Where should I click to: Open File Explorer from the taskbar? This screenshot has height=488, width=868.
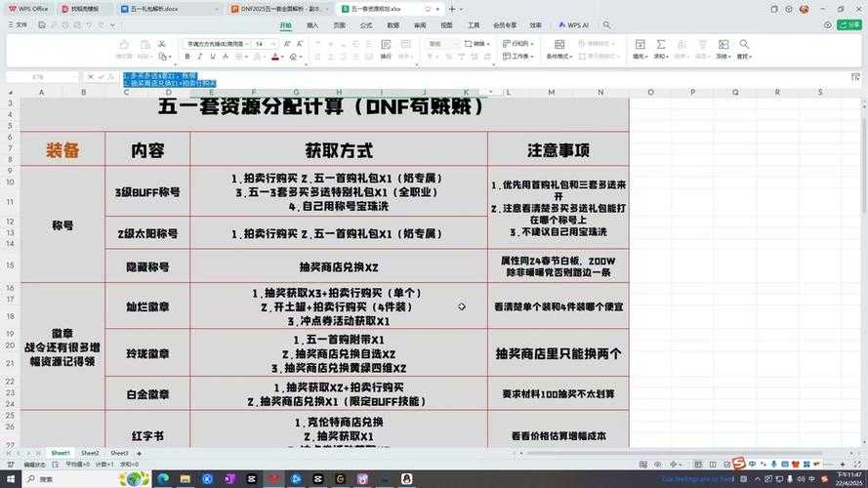185,478
